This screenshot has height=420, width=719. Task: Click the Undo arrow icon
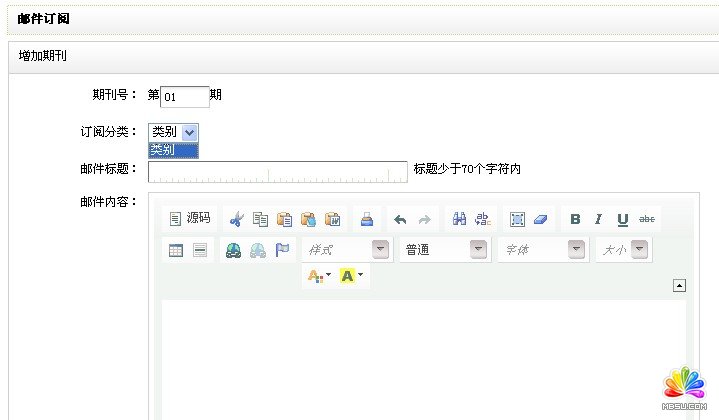click(400, 219)
